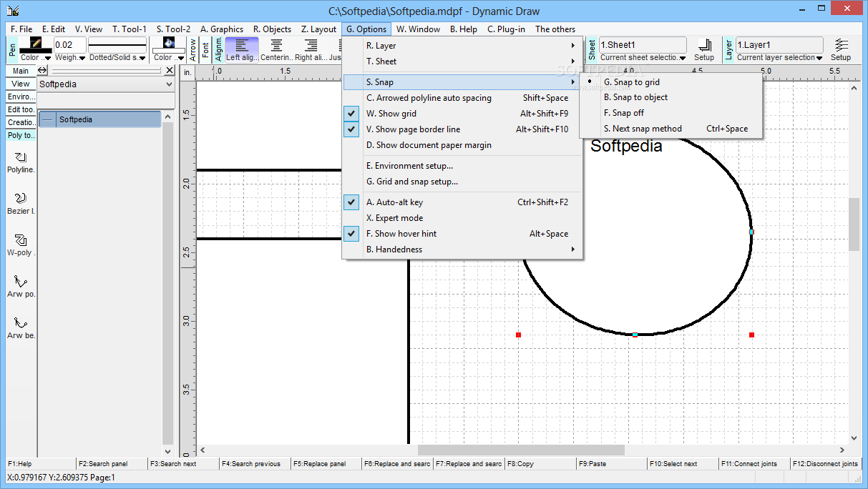The height and width of the screenshot is (489, 868).
Task: Toggle Auto-alt key option
Action: (463, 202)
